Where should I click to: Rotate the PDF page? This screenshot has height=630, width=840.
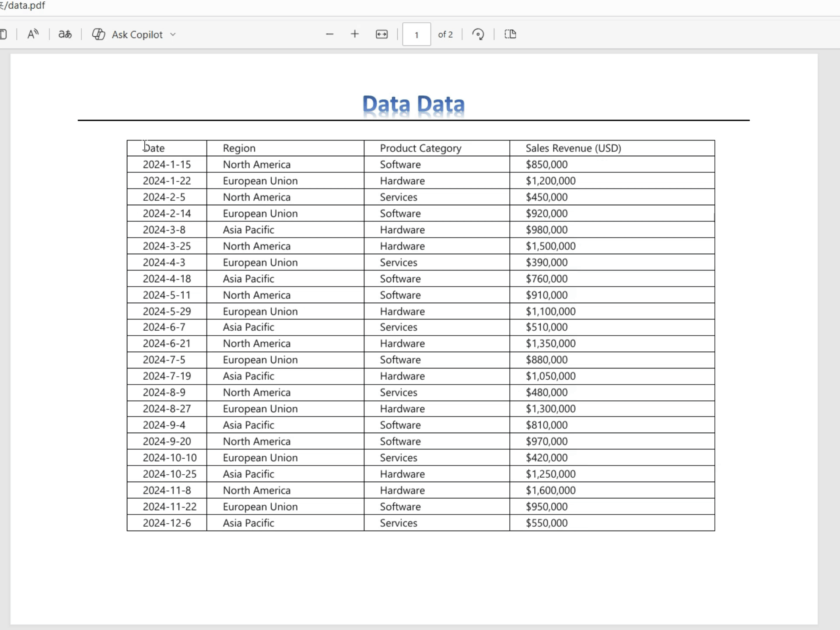tap(478, 34)
